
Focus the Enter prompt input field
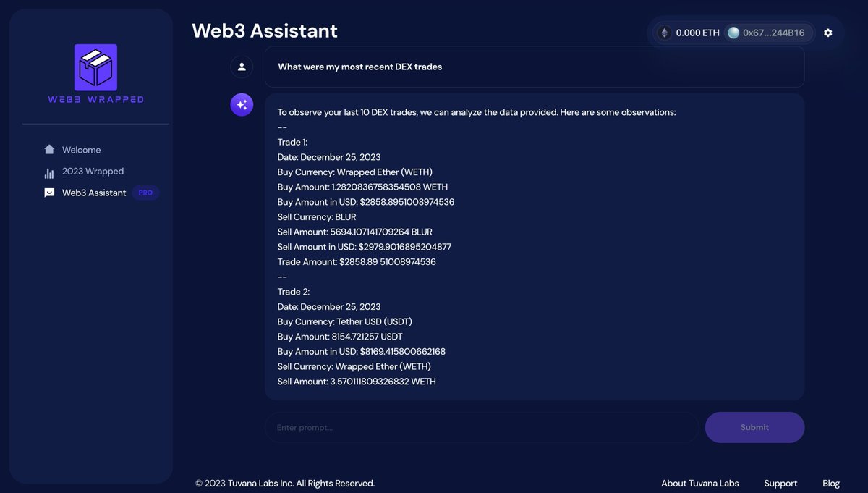pos(482,427)
